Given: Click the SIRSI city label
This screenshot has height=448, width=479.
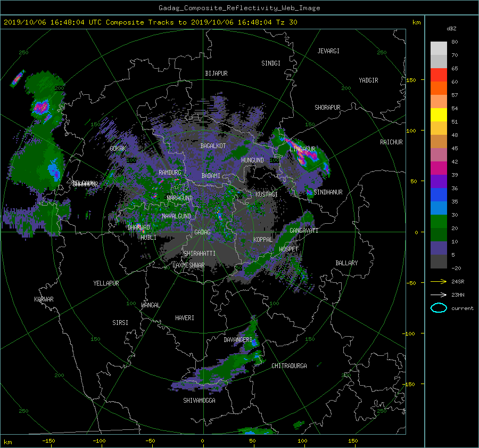Looking at the screenshot, I should click(x=120, y=323).
